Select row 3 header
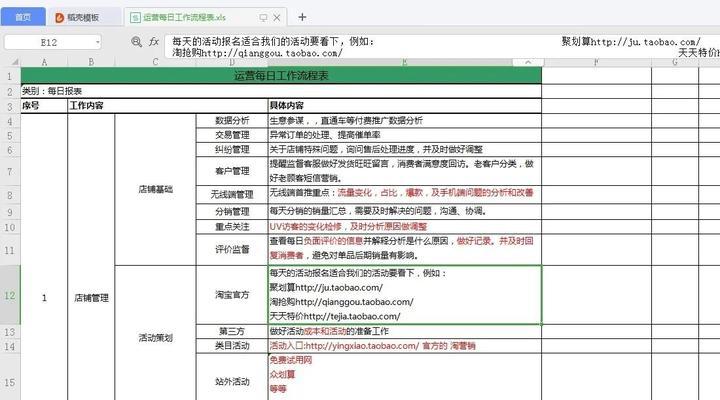Viewport: 720px width, 400px height. pyautogui.click(x=10, y=107)
